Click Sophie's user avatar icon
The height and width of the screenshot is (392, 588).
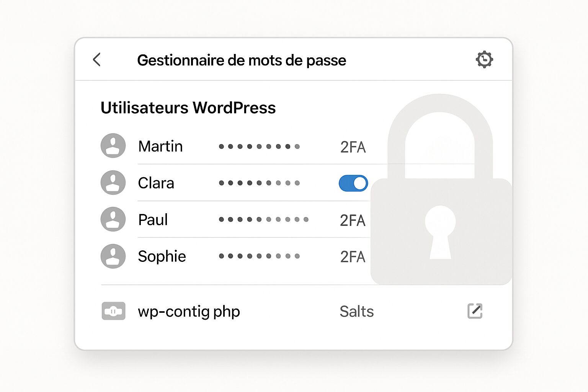pos(113,256)
